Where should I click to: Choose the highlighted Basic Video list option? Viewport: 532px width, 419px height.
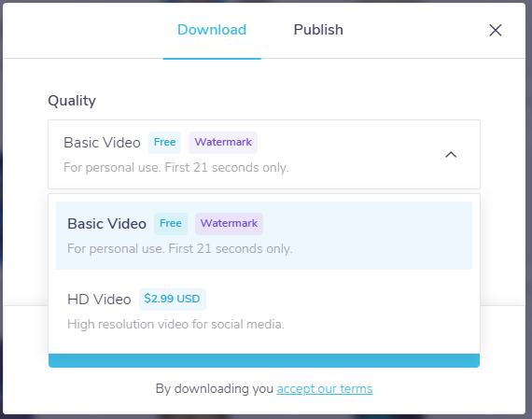pos(264,235)
